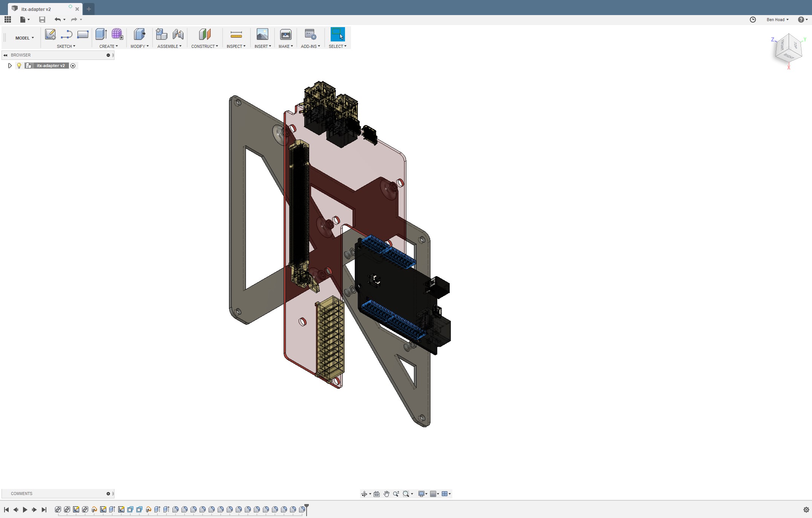Viewport: 812px width, 518px height.
Task: Show the Data Panel grid icon
Action: pyautogui.click(x=8, y=20)
